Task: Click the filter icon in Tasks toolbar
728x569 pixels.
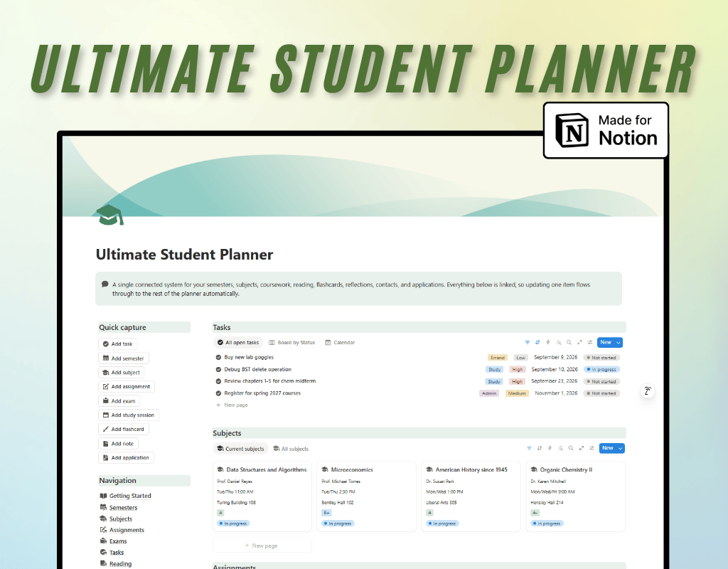Action: tap(527, 342)
